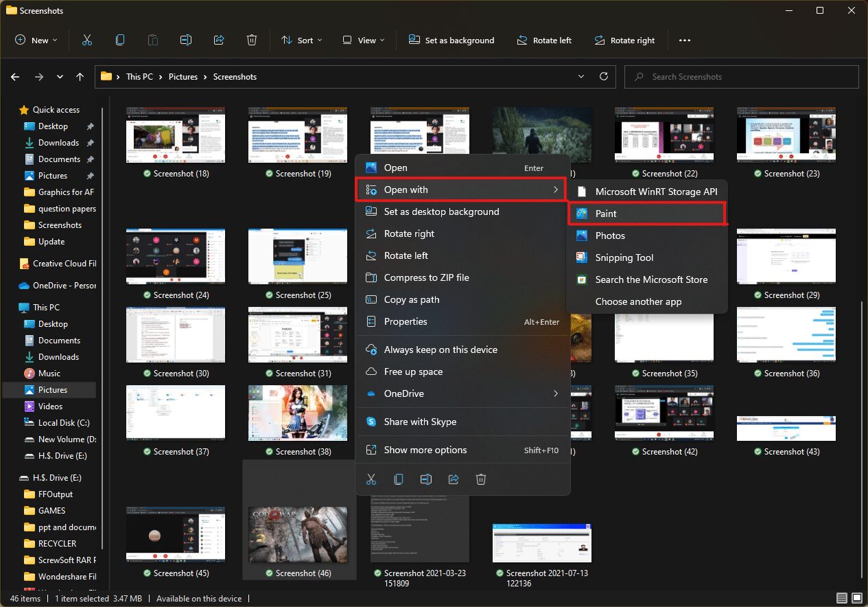Viewport: 868px width, 607px height.
Task: Select Screenshot (46) thumbnail
Action: pos(299,535)
